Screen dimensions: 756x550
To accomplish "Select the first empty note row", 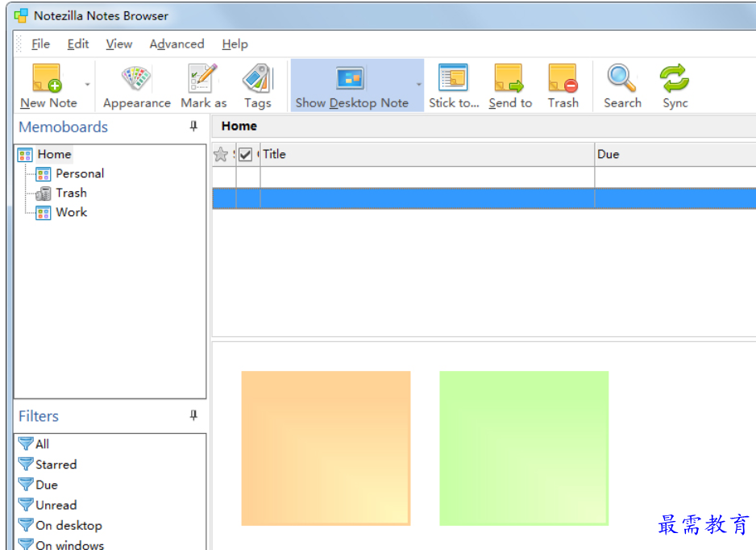I will [x=484, y=177].
